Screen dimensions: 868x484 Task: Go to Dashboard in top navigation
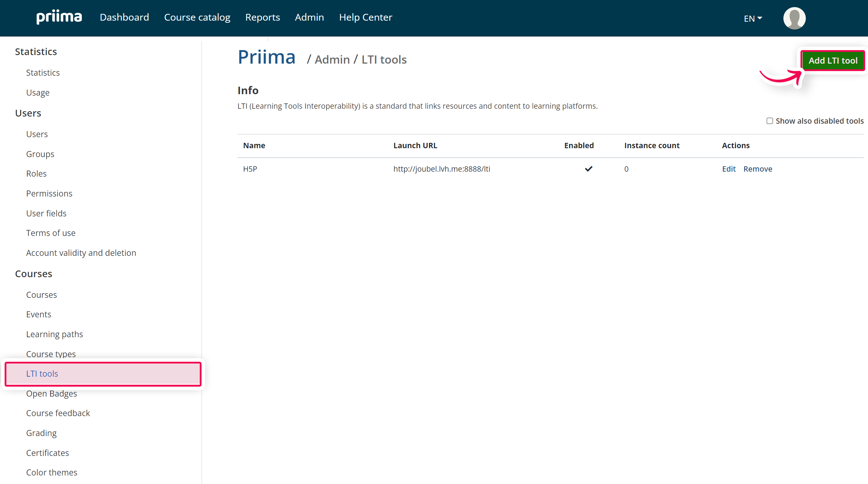124,17
